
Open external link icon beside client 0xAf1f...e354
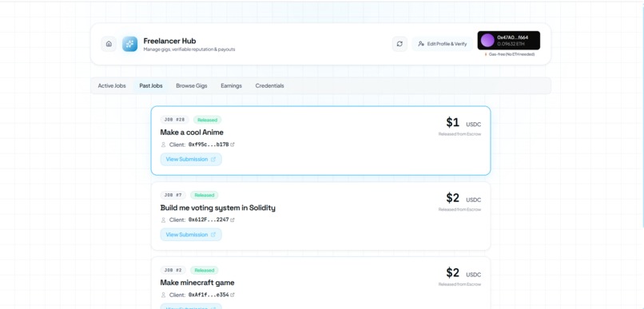[233, 295]
